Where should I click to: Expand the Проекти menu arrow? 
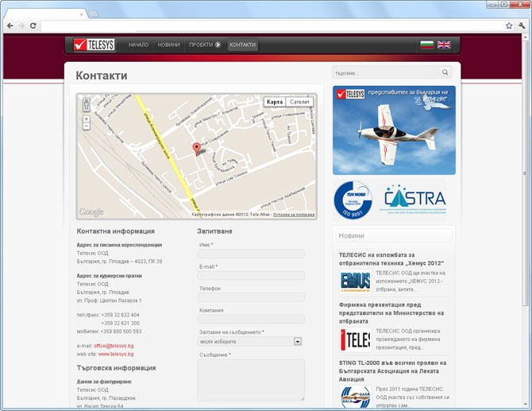coord(218,45)
